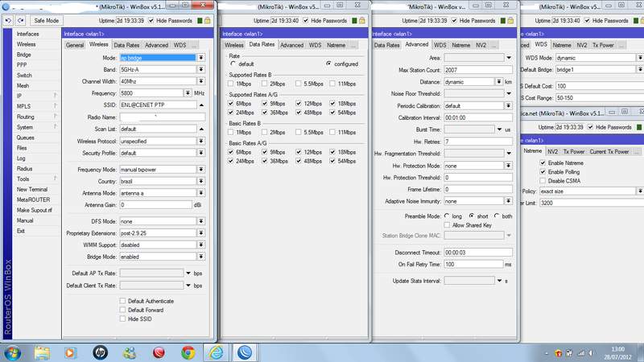
Task: Open Channel Width dropdown
Action: coord(201,81)
